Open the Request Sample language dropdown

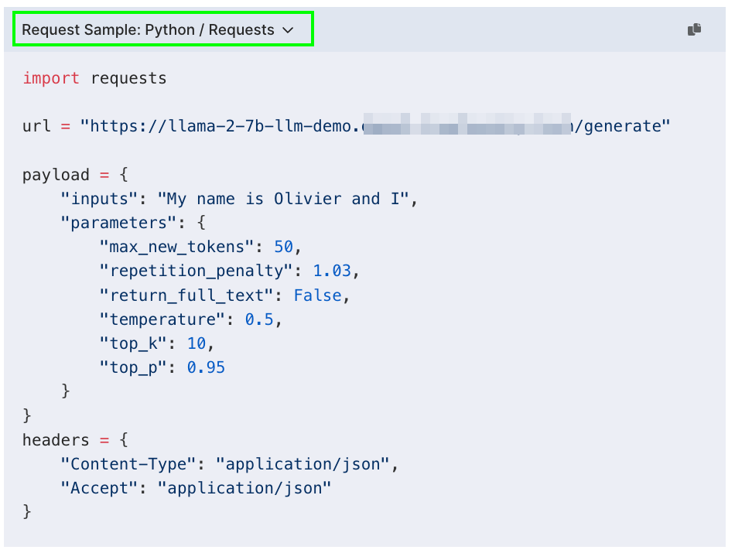[x=158, y=30]
